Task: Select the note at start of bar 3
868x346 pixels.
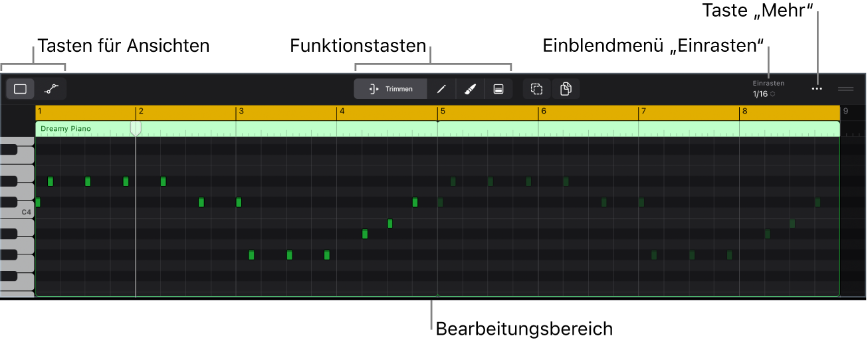Action: click(x=239, y=202)
